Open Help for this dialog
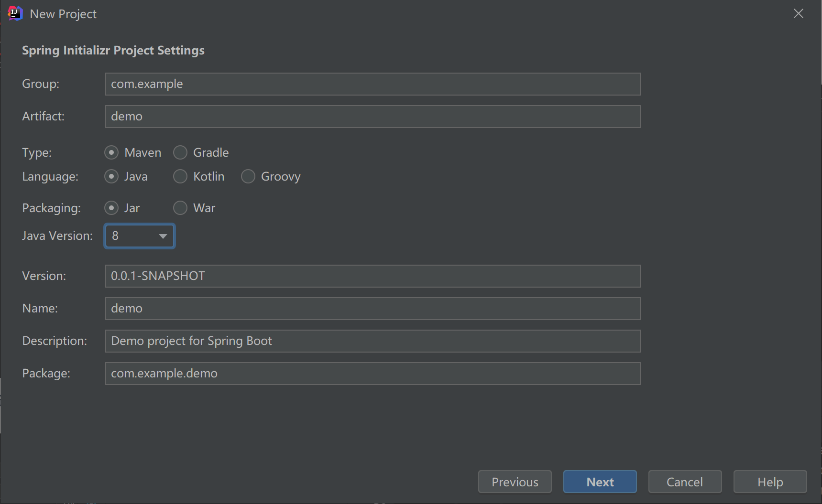Screen dimensions: 822x504 point(770,482)
